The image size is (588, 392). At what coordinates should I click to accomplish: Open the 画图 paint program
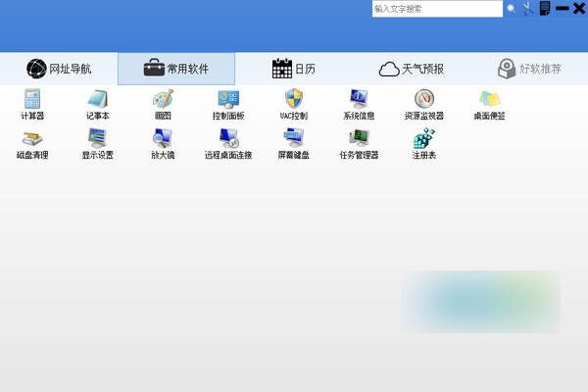(163, 100)
